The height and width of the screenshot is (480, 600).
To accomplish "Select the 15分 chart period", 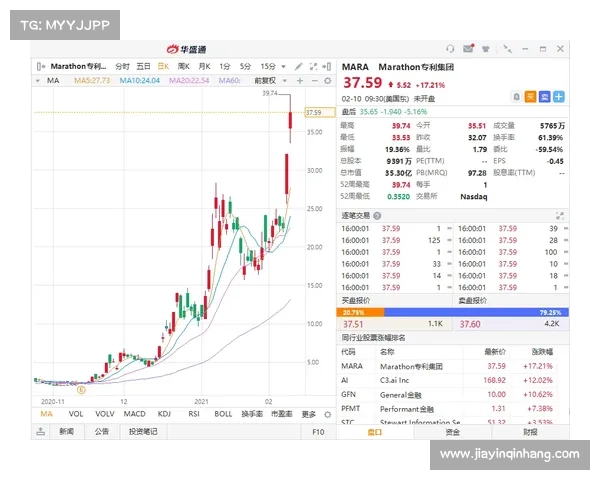I will (268, 67).
